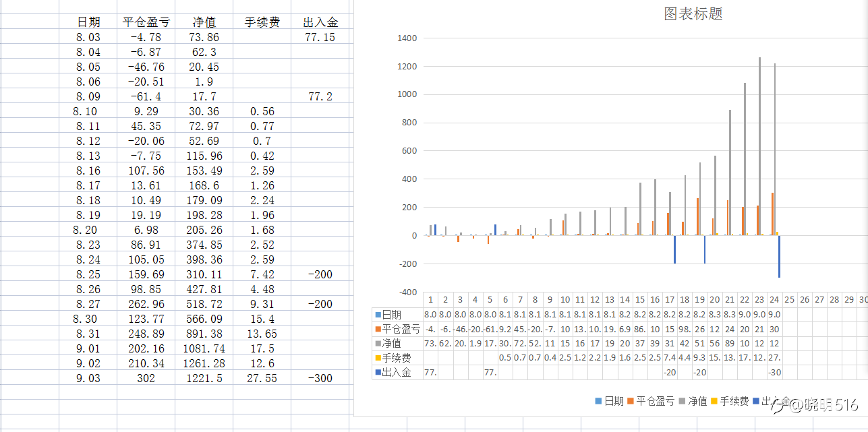Select the cell with value 374.85
Image resolution: width=868 pixels, height=432 pixels.
(x=204, y=245)
